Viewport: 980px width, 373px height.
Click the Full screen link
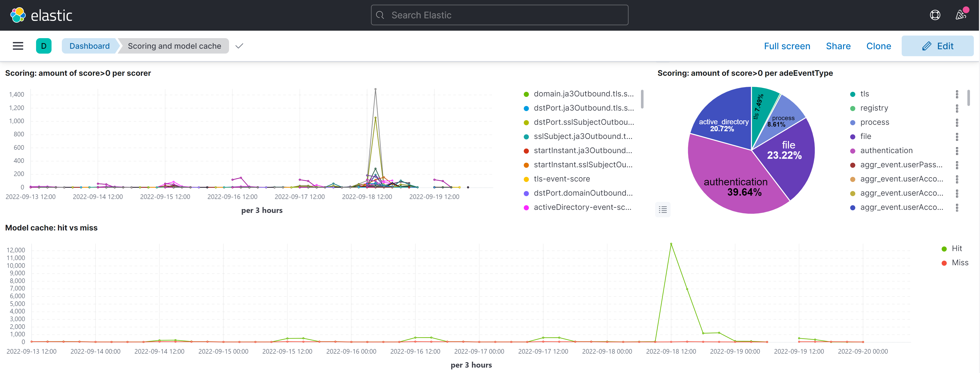(787, 46)
